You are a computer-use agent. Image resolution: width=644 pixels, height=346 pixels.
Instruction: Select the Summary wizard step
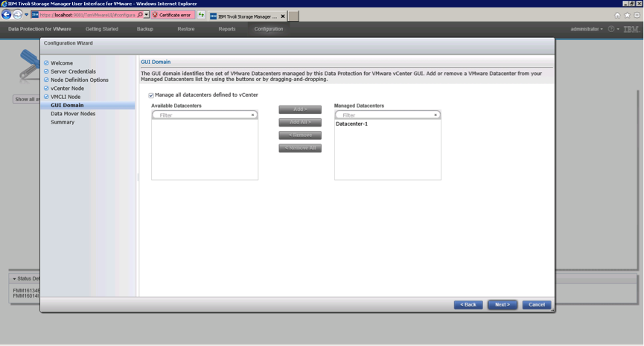(63, 122)
